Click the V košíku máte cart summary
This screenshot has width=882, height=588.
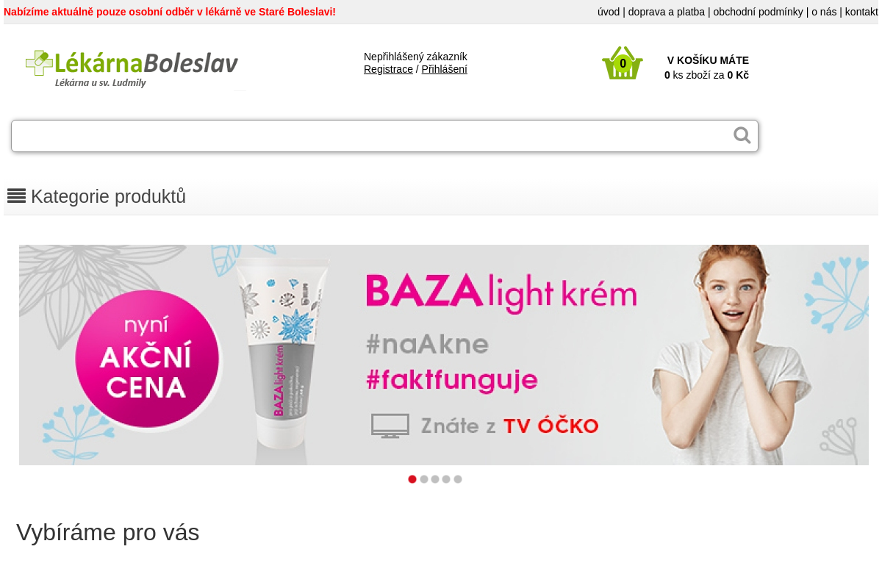tap(706, 68)
